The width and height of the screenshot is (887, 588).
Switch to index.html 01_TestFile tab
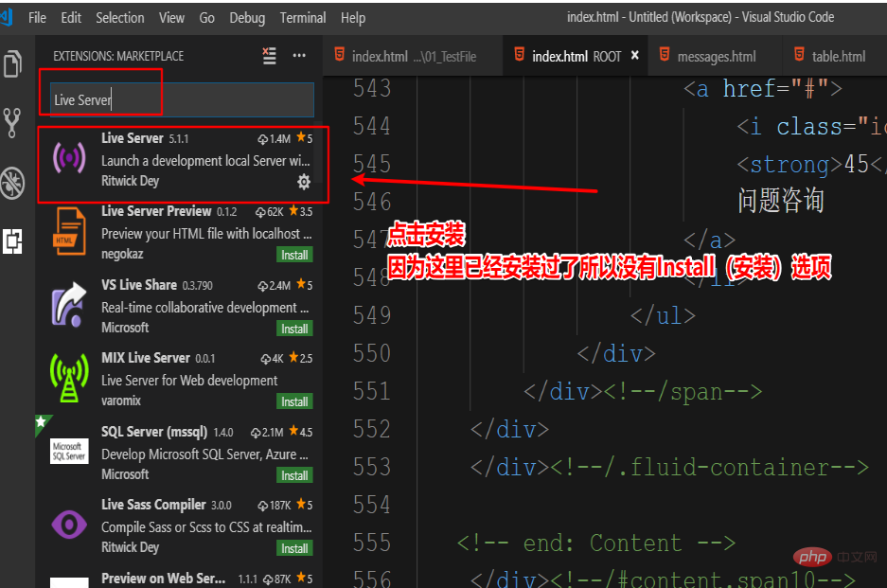pos(413,56)
